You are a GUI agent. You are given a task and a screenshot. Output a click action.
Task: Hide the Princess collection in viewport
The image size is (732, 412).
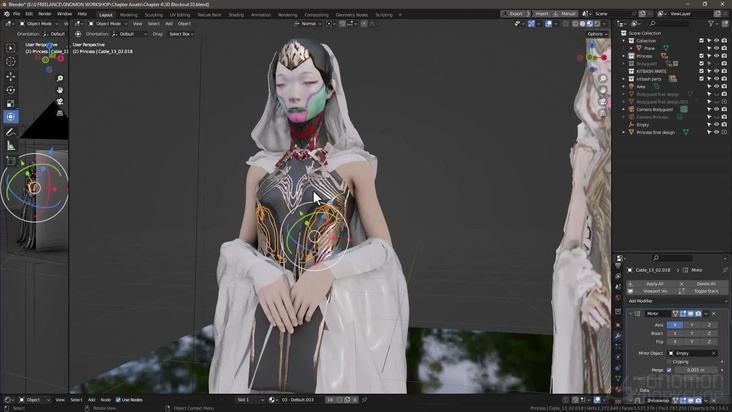click(717, 56)
